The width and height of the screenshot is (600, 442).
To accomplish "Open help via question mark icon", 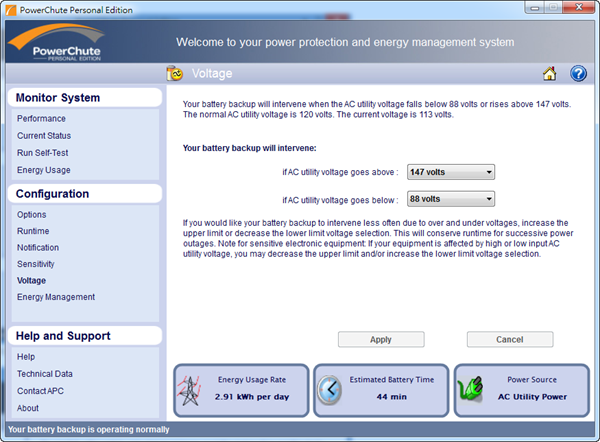I will click(x=578, y=73).
